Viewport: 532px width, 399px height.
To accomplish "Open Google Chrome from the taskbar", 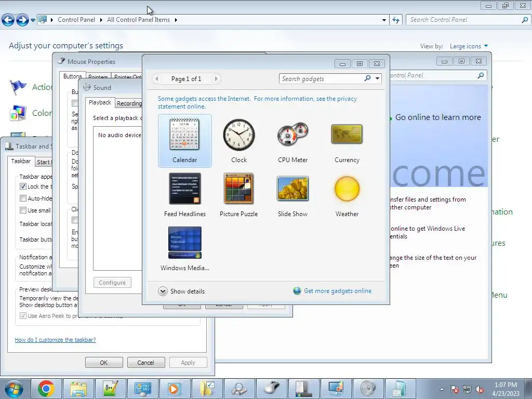I will click(x=46, y=389).
